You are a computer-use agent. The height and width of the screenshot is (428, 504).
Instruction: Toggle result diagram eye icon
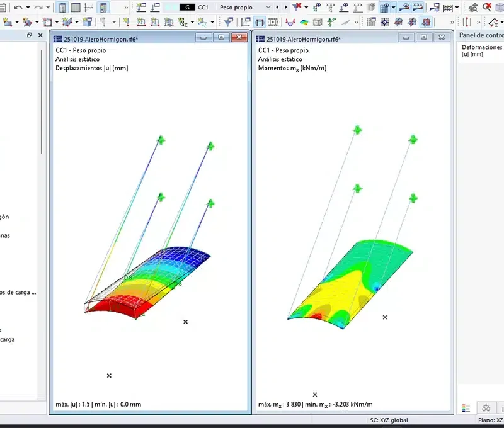tap(404, 7)
